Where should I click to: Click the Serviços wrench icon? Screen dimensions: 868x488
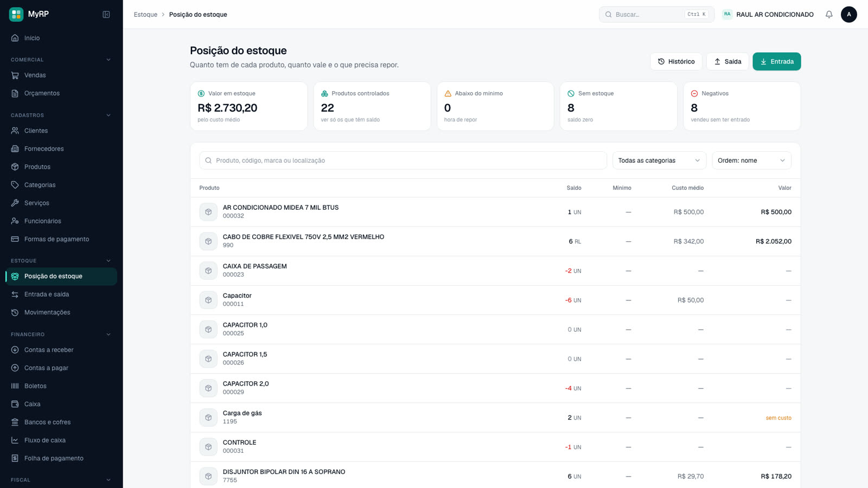15,203
